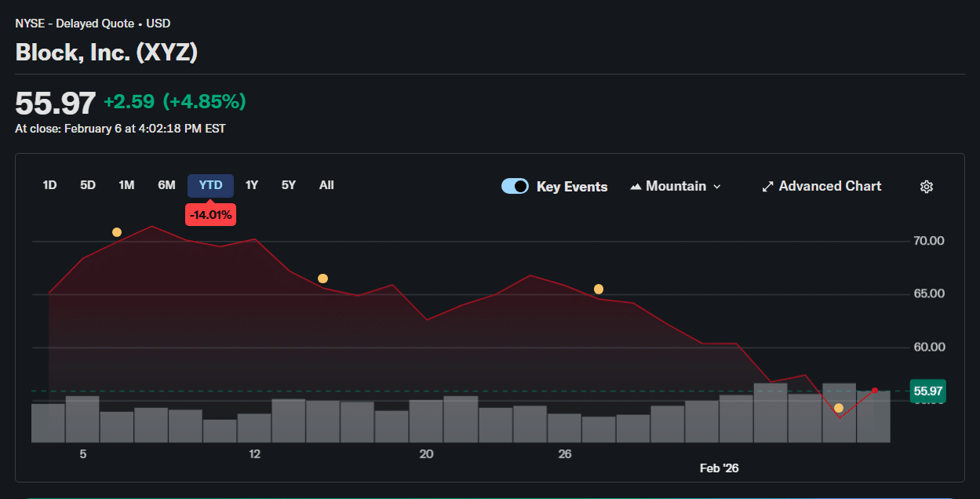The image size is (980, 499).
Task: Select the All time range
Action: coord(326,185)
